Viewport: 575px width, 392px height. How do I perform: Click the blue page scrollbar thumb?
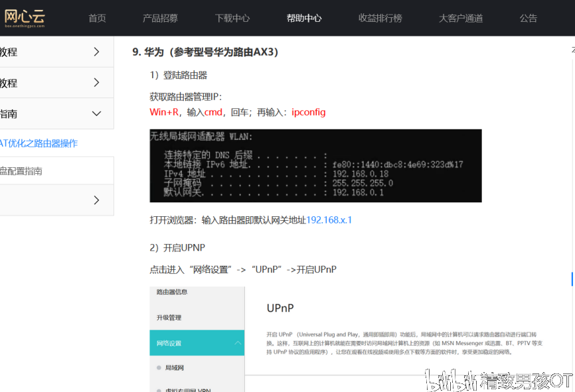572,279
